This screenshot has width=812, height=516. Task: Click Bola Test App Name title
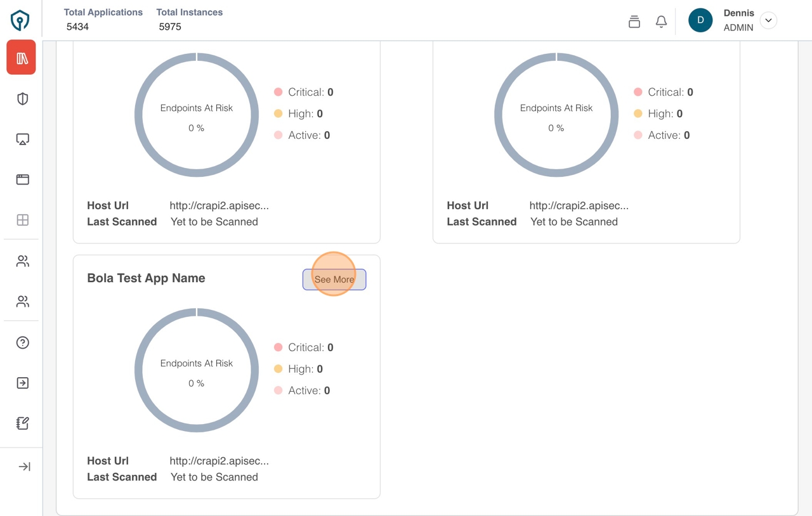point(146,278)
